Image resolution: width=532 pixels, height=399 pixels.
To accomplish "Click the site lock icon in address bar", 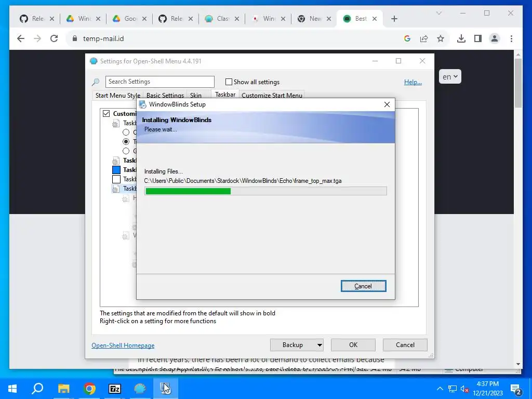I will (75, 38).
